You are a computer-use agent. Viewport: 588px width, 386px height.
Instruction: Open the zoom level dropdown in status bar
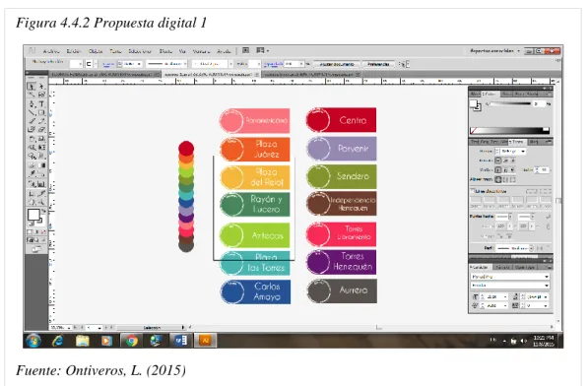click(69, 328)
